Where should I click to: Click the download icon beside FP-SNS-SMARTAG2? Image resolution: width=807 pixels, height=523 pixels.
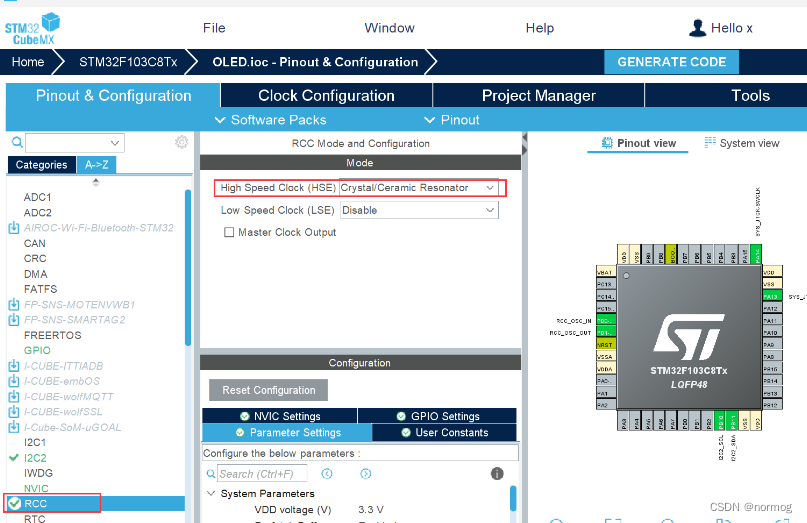(14, 320)
